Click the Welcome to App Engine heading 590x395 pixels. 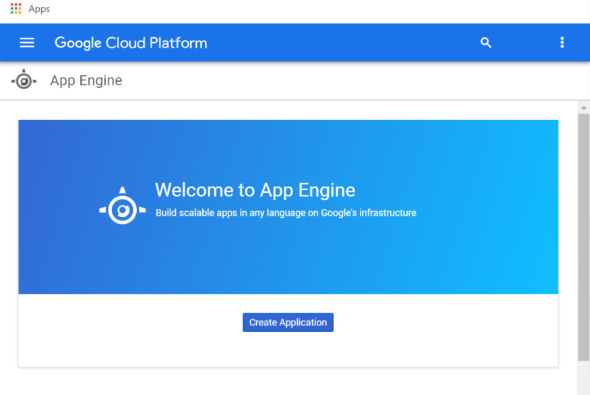tap(255, 190)
